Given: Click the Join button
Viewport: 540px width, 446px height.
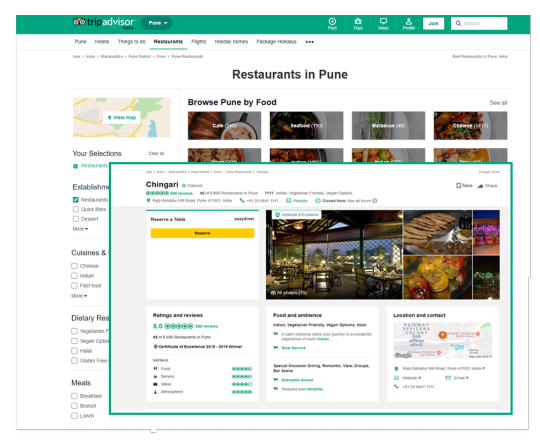Looking at the screenshot, I should click(x=434, y=23).
